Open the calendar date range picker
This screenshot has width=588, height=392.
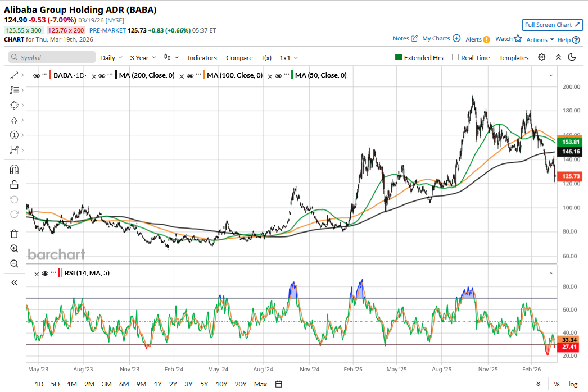pyautogui.click(x=278, y=384)
